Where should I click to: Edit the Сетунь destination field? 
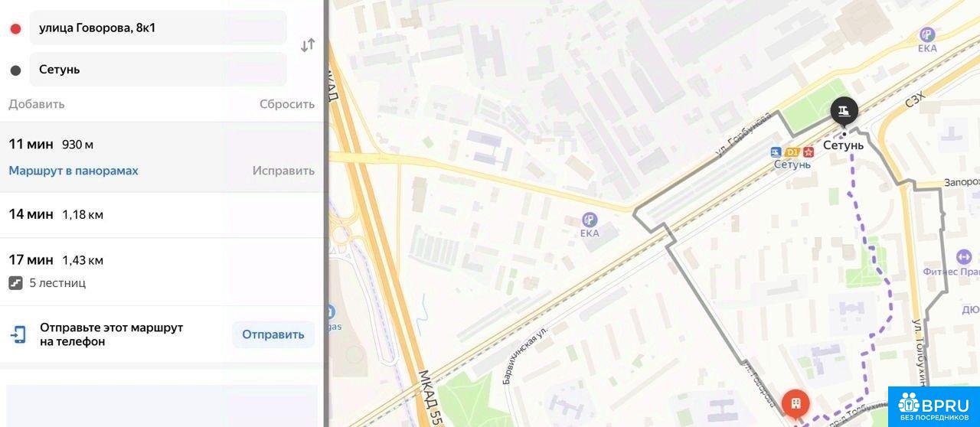click(158, 70)
